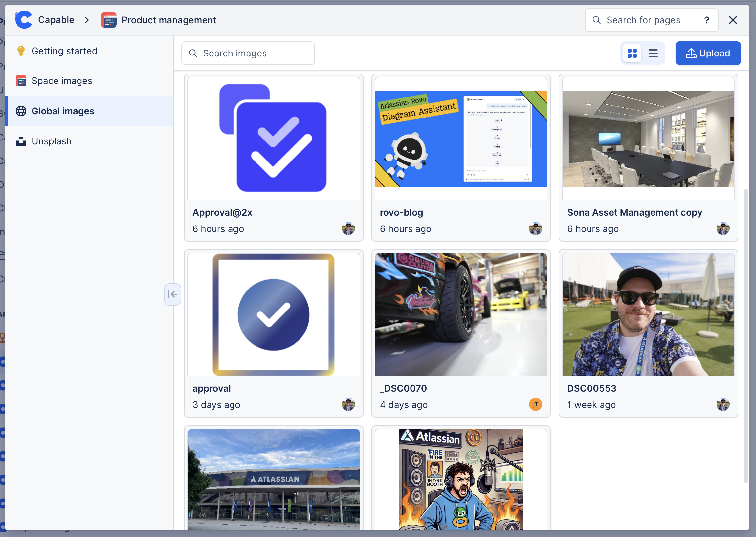Focus the Search images field
756x537 pixels.
tap(248, 53)
